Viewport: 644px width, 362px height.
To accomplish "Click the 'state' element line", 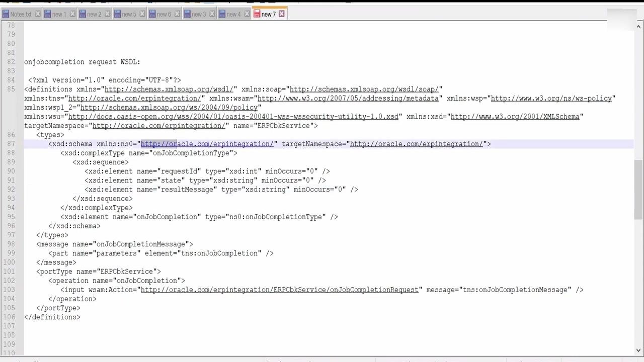I will coord(205,180).
